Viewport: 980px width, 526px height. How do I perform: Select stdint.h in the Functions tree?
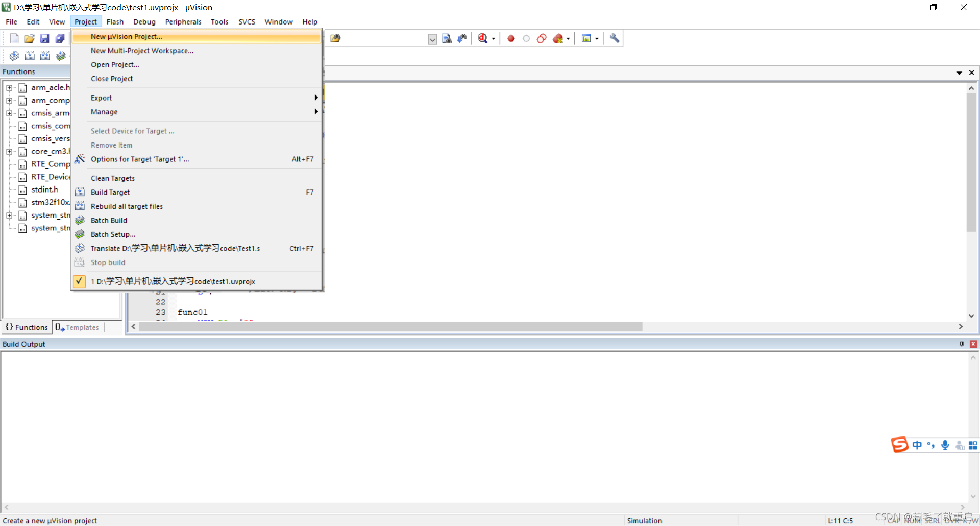click(x=44, y=189)
